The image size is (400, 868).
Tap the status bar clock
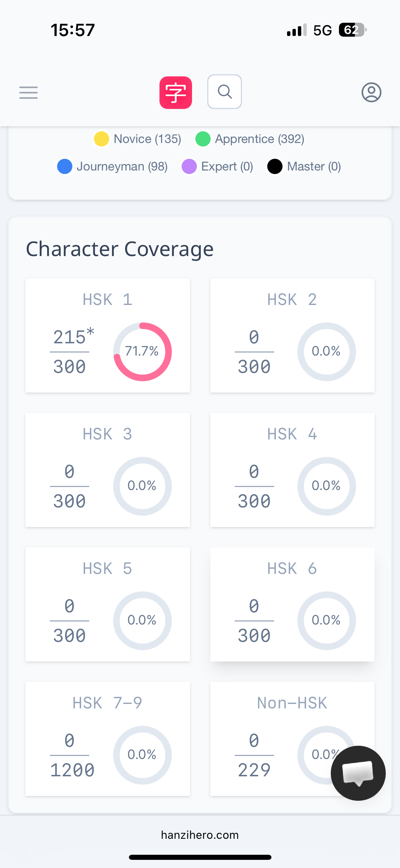pos(73,30)
